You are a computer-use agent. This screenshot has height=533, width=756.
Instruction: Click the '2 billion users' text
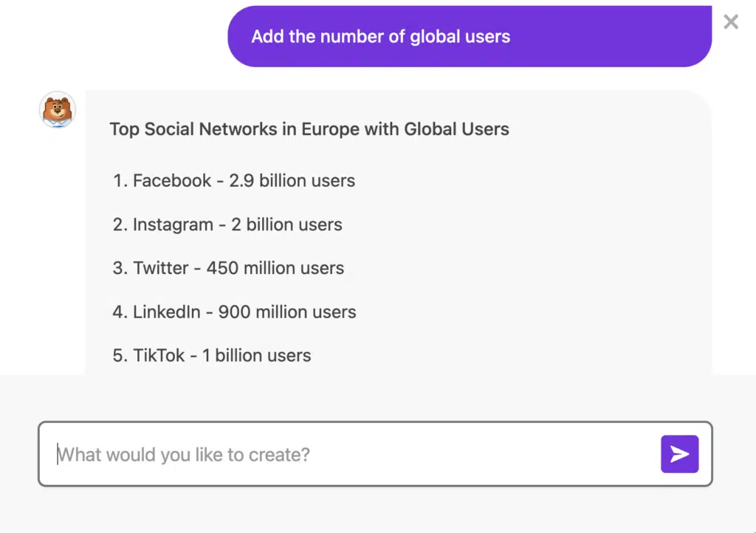(x=287, y=224)
